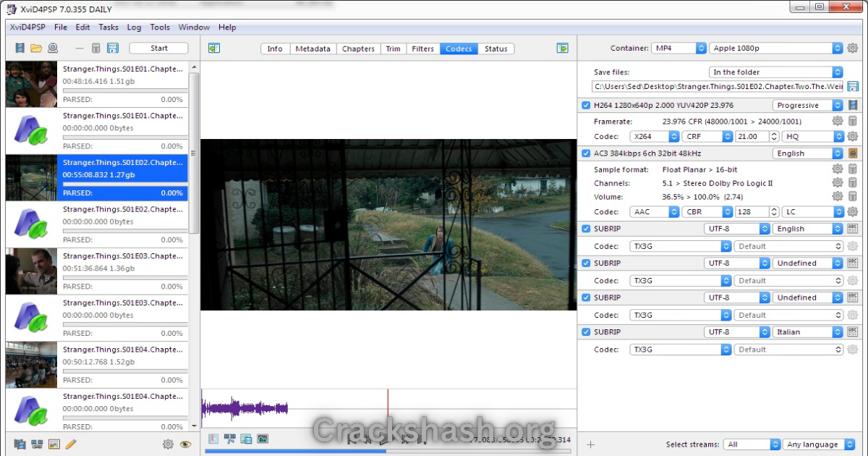The image size is (868, 456).
Task: Switch to the Info tab
Action: [x=275, y=48]
